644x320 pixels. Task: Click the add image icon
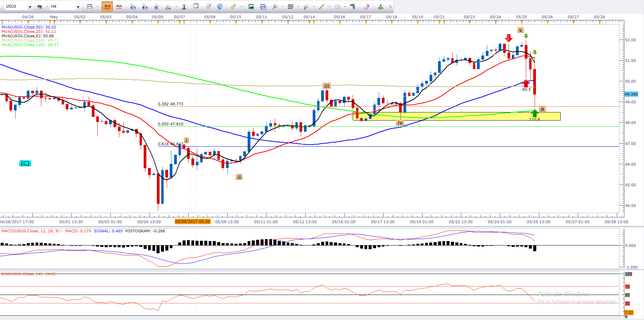click(251, 6)
